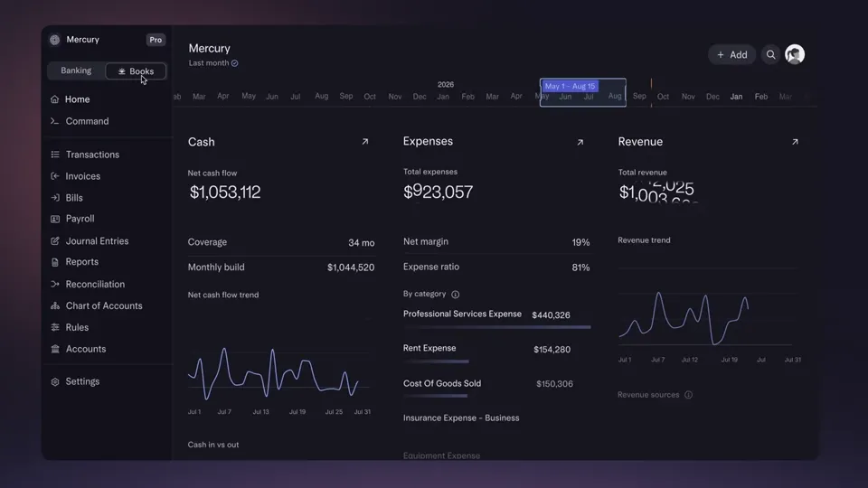The image size is (868, 488).
Task: Click the Reconciliation icon
Action: (55, 284)
